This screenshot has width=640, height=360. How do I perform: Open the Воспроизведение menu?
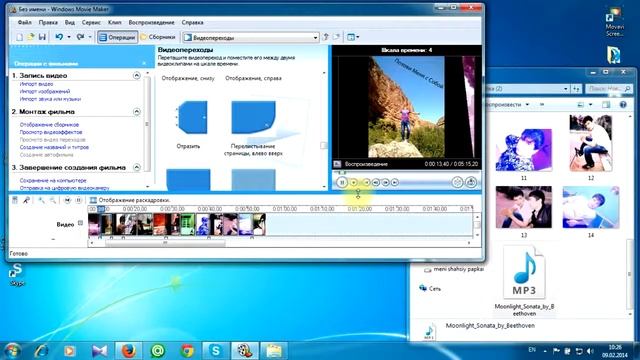point(151,22)
